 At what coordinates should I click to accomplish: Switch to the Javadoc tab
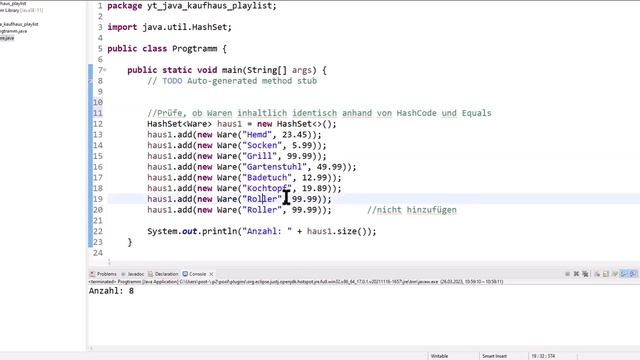[x=133, y=274]
